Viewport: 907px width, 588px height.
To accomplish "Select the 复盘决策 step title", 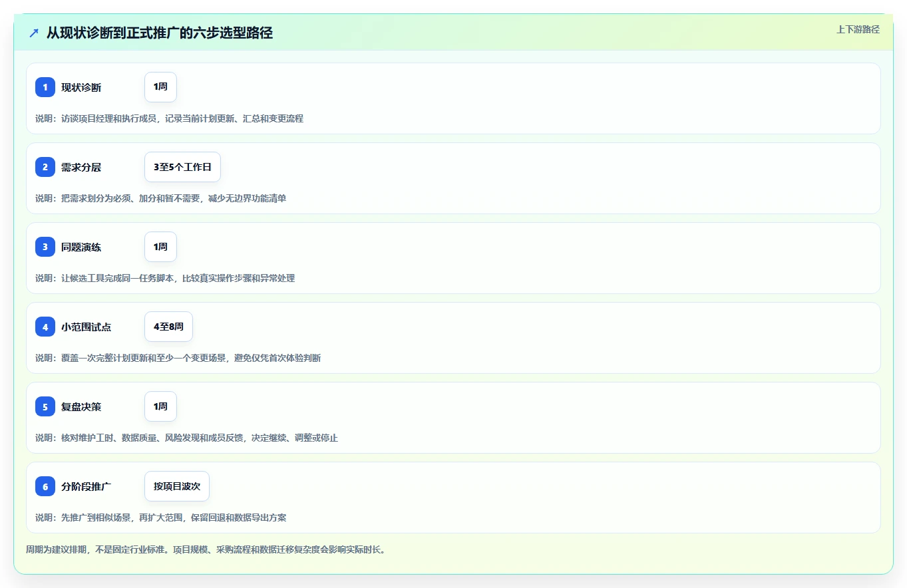I will click(x=81, y=406).
